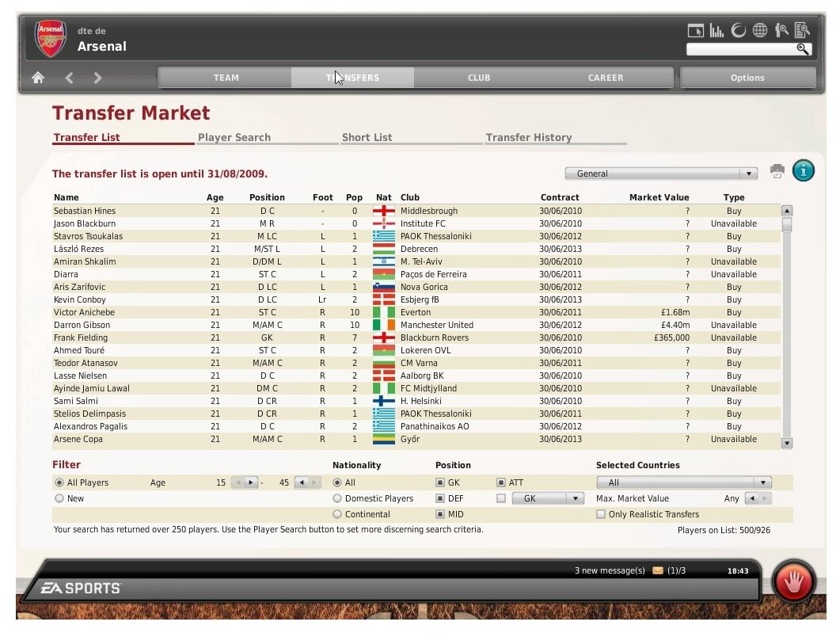Image resolution: width=840 pixels, height=633 pixels.
Task: Click Israel flag for Amiran Shkalim
Action: pos(383,261)
